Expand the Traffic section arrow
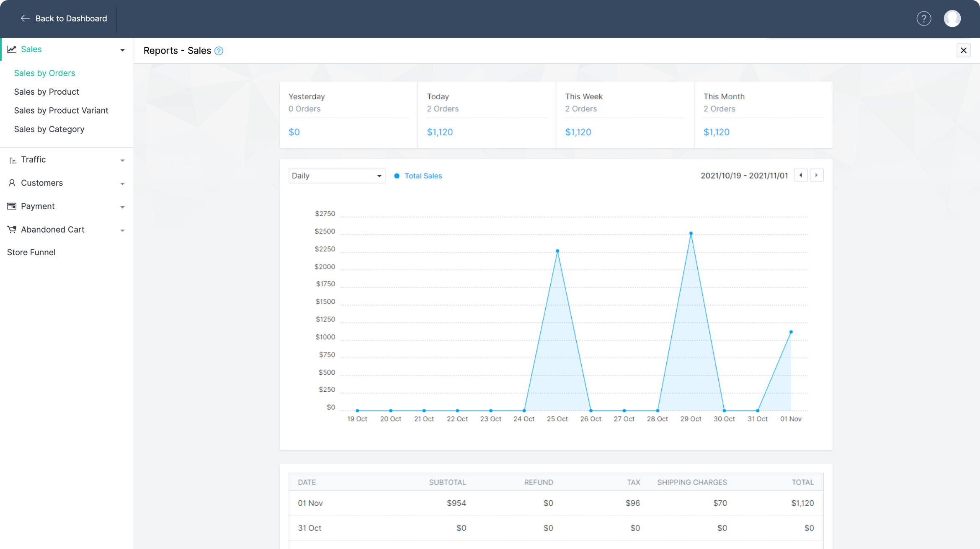This screenshot has height=549, width=980. (122, 161)
